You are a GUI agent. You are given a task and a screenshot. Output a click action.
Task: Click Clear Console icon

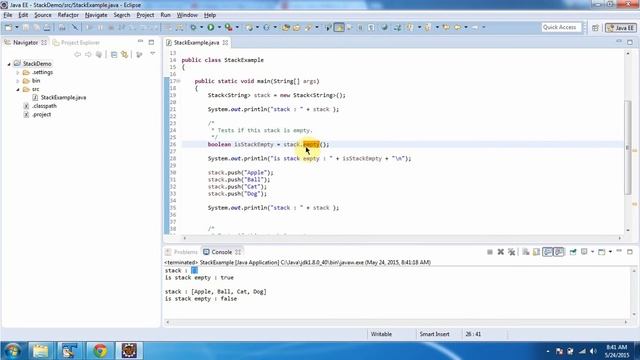pos(526,252)
